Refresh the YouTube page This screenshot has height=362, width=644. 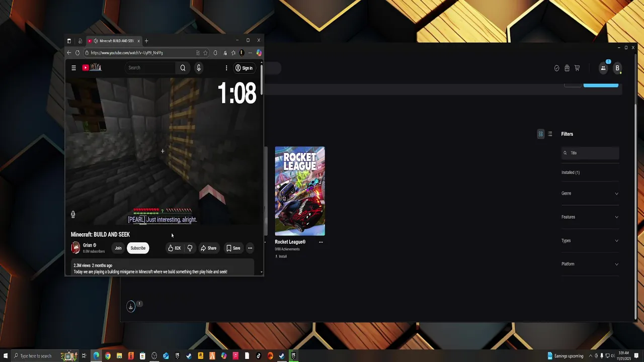pos(77,53)
